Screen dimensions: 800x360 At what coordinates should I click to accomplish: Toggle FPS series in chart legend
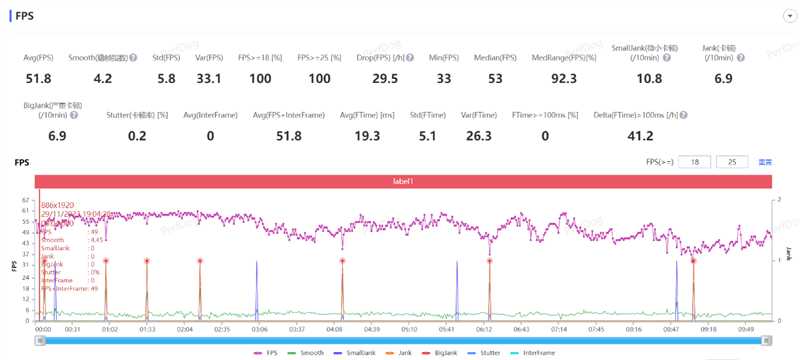coord(265,353)
